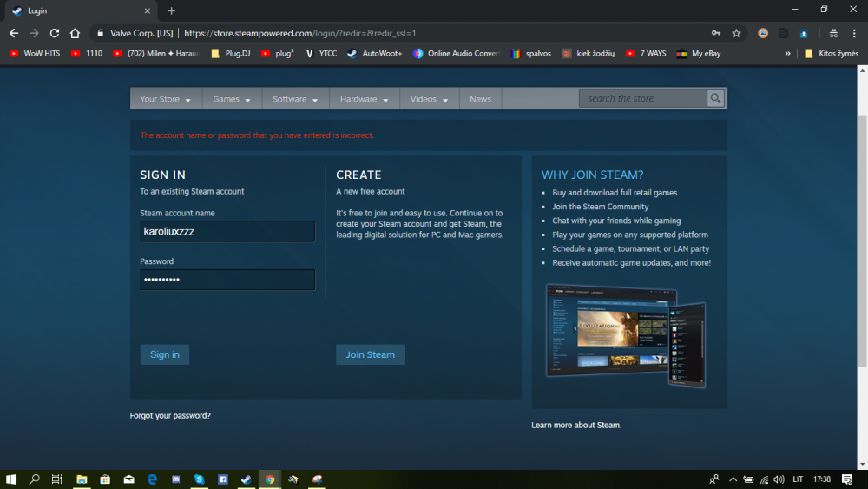Click the browser forward arrow
The image size is (868, 489).
35,33
